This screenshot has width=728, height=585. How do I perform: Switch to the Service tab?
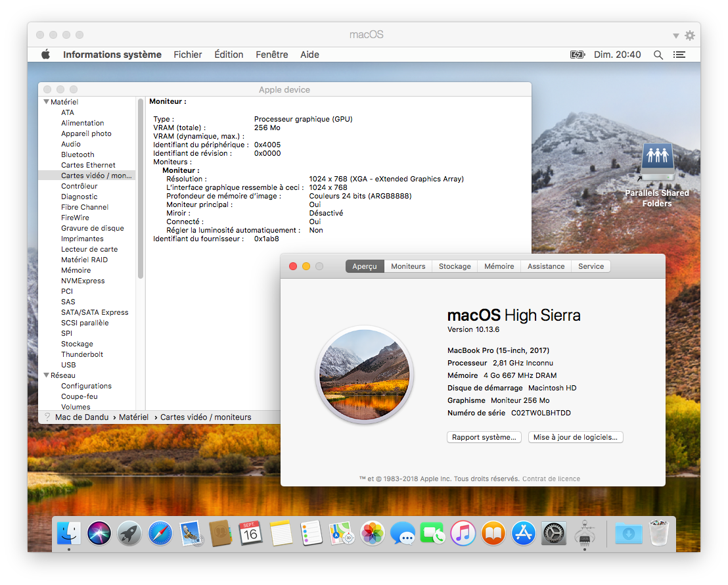(591, 266)
